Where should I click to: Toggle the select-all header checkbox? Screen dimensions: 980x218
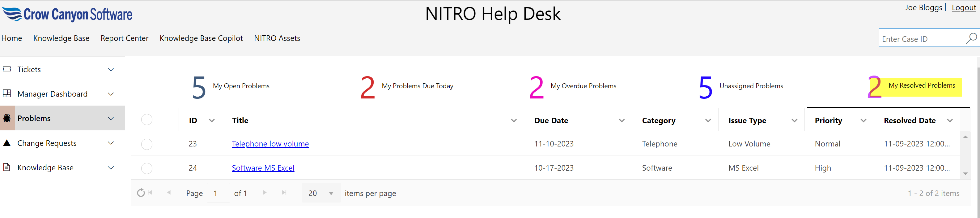point(146,120)
